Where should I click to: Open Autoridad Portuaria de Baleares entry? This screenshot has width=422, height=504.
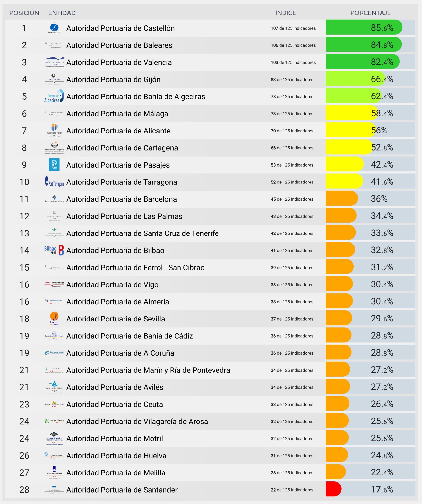(119, 45)
